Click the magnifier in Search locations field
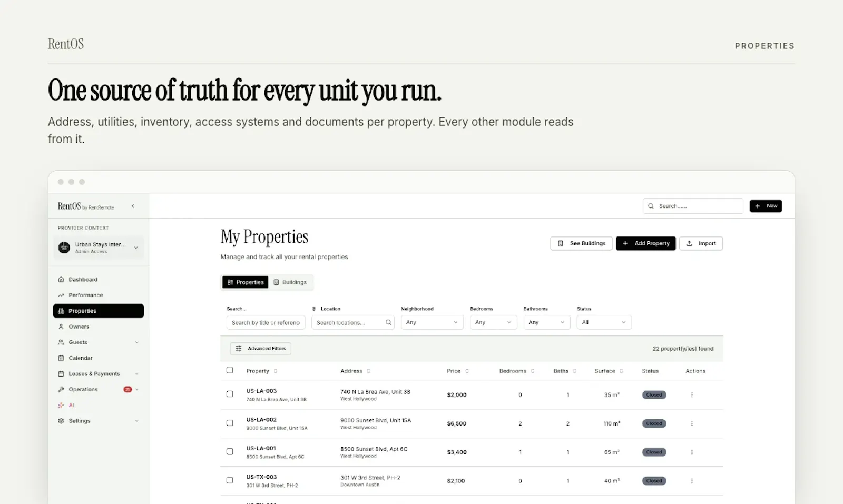Screen dimensions: 843x504 click(388, 323)
